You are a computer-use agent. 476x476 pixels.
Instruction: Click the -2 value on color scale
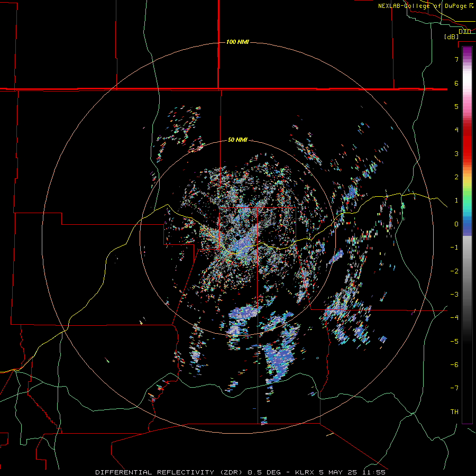pyautogui.click(x=454, y=271)
